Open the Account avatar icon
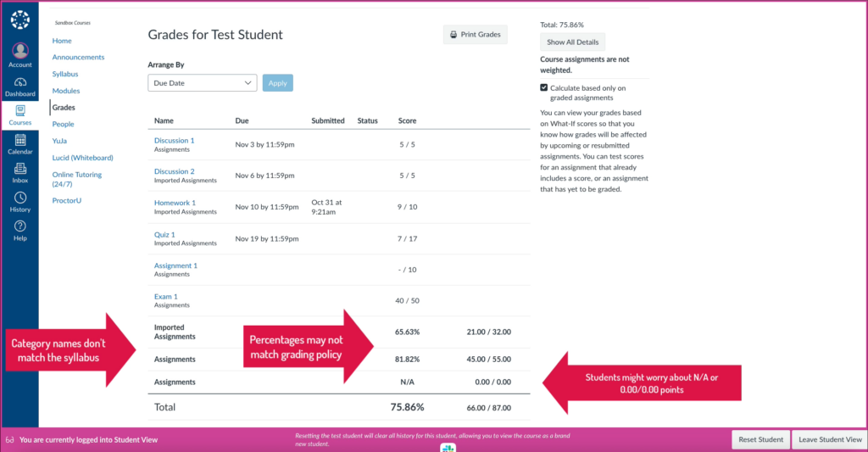This screenshot has height=452, width=868. click(x=20, y=50)
